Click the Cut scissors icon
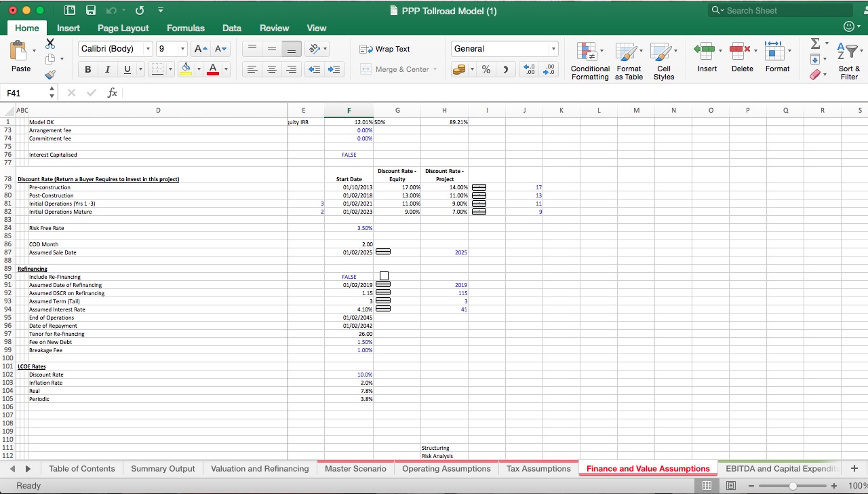Image resolution: width=868 pixels, height=494 pixels. point(50,43)
